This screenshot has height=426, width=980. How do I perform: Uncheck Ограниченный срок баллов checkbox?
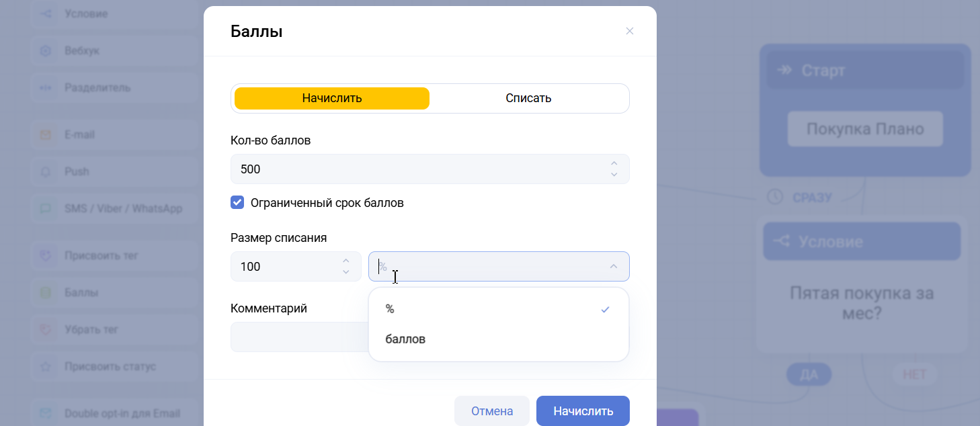(x=237, y=202)
